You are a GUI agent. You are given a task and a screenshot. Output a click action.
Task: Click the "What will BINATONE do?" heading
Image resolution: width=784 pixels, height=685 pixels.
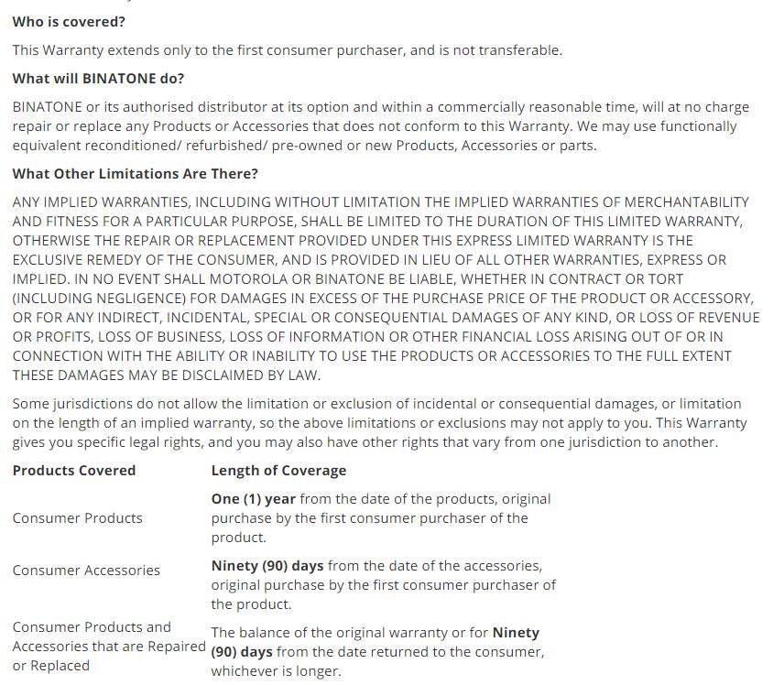[x=98, y=78]
